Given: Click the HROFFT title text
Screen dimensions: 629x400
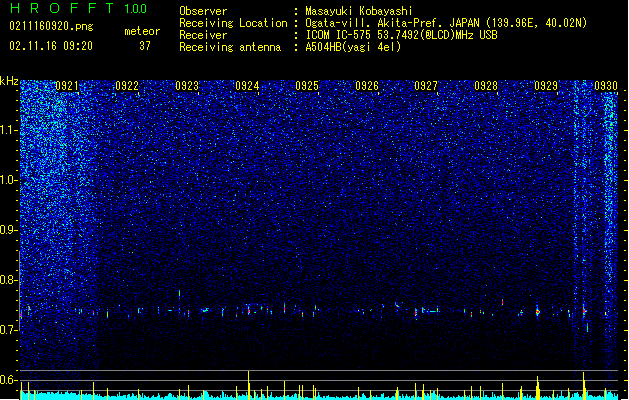Looking at the screenshot, I should point(63,8).
